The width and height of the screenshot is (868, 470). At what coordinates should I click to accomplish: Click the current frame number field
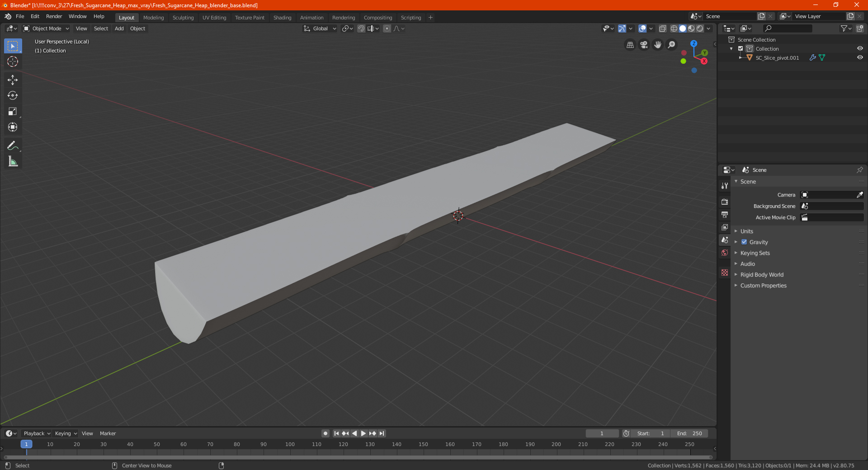tap(602, 433)
